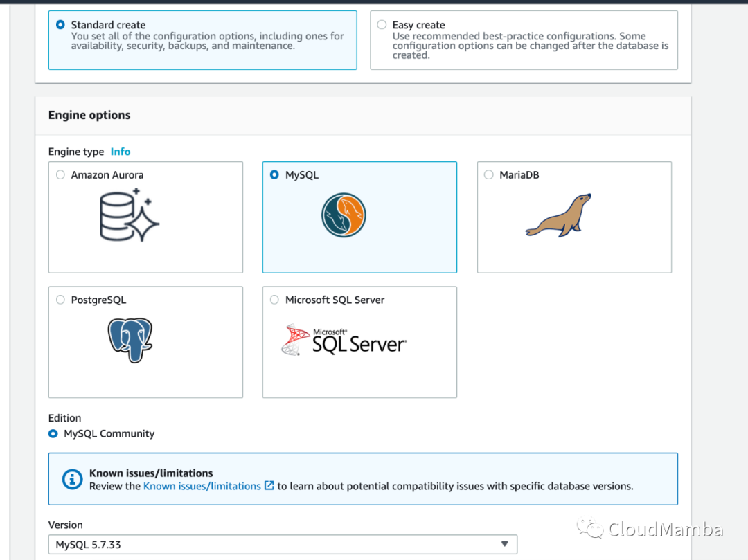Click the MariaDB seal logo
Image resolution: width=748 pixels, height=560 pixels.
tap(559, 215)
